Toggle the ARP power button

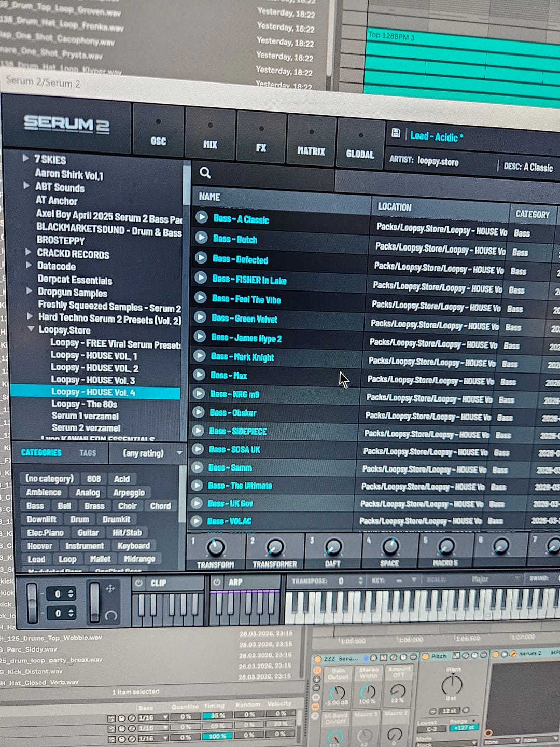217,582
